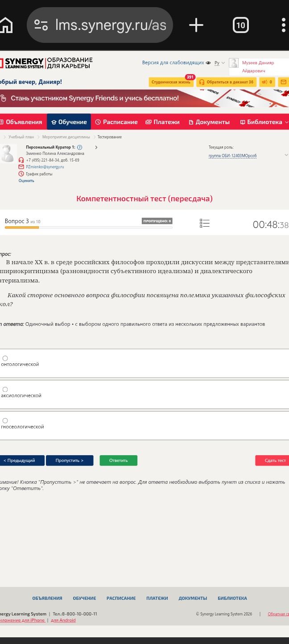Expand the current role group dropdown
Viewport: 289px width, 644px height.
[x=286, y=155]
